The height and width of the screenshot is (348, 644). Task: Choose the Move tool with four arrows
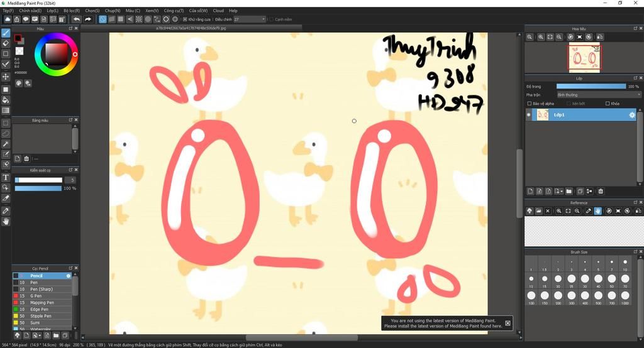pos(6,77)
